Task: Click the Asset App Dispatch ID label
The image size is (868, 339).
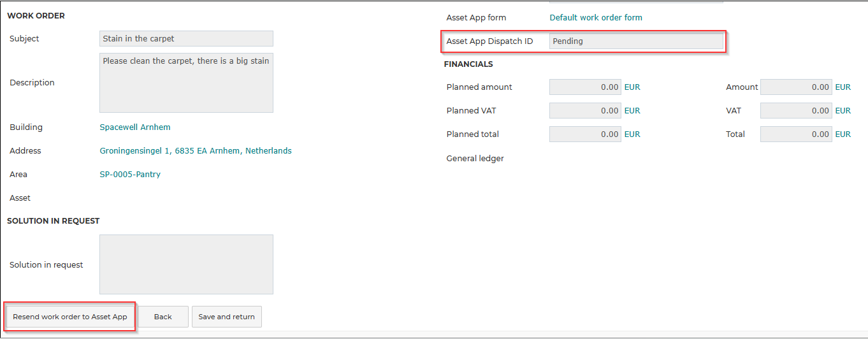Action: click(x=490, y=41)
